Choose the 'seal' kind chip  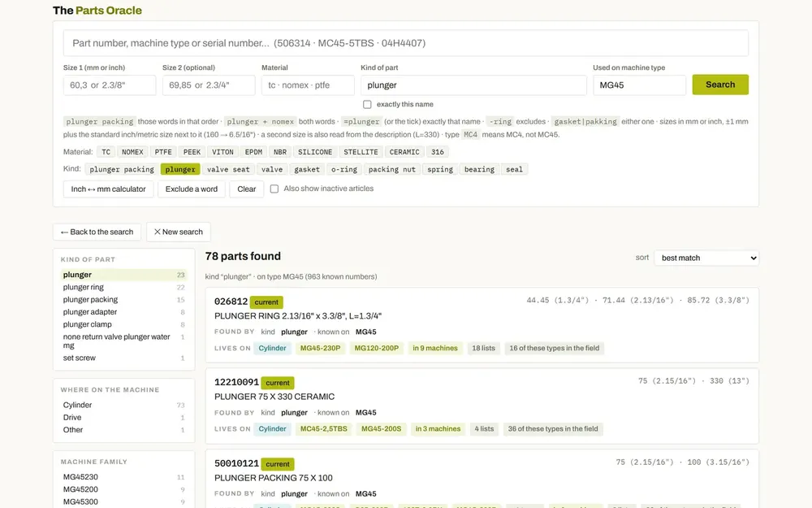click(514, 170)
